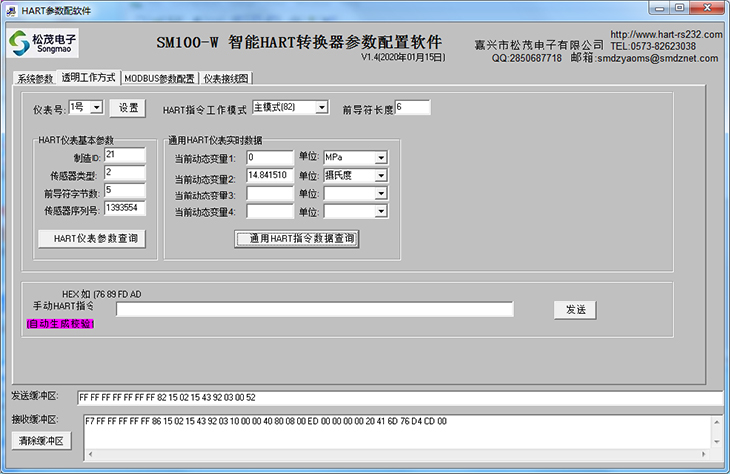Minimize the HART参数配软件 window
This screenshot has width=730, height=474.
coord(659,8)
